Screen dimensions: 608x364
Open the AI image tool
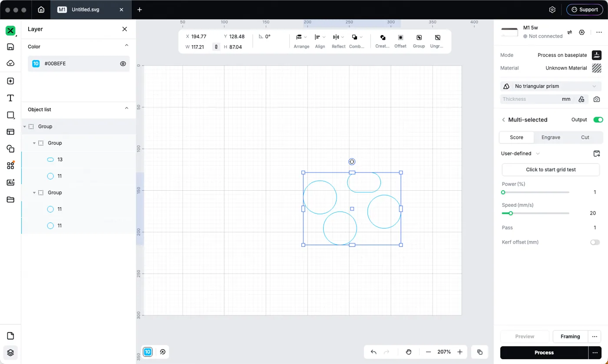10,183
